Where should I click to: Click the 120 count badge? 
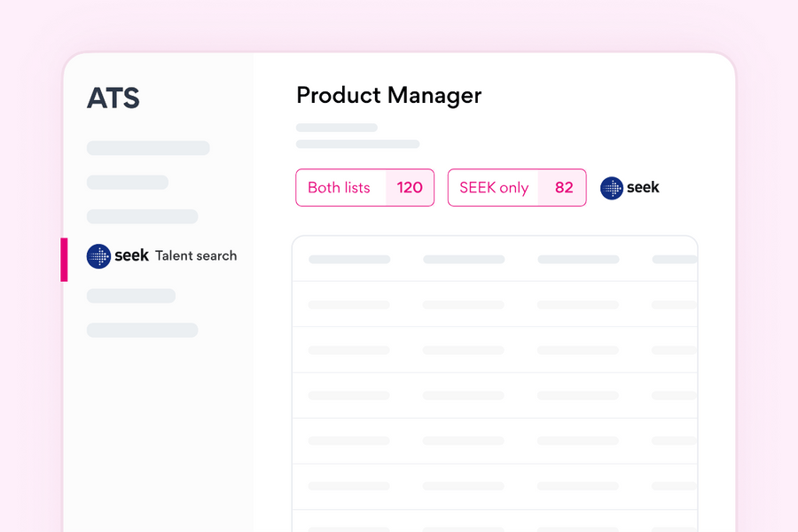pyautogui.click(x=410, y=188)
